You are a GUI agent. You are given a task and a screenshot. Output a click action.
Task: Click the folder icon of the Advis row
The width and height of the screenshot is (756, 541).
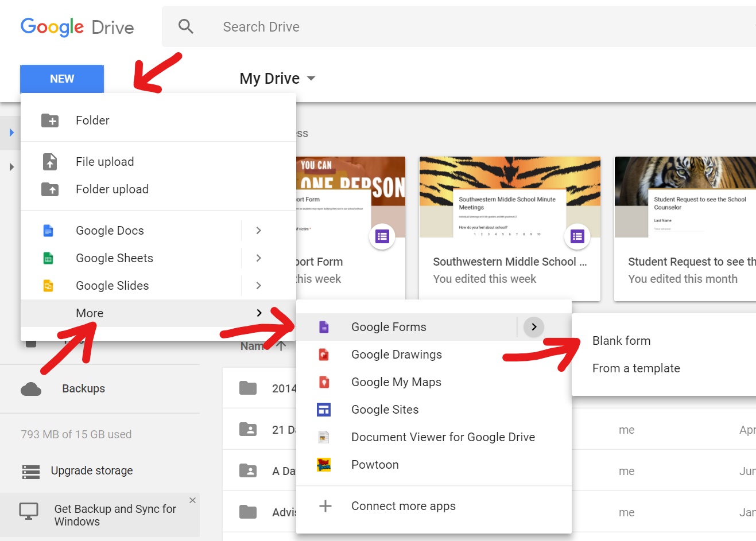[248, 512]
